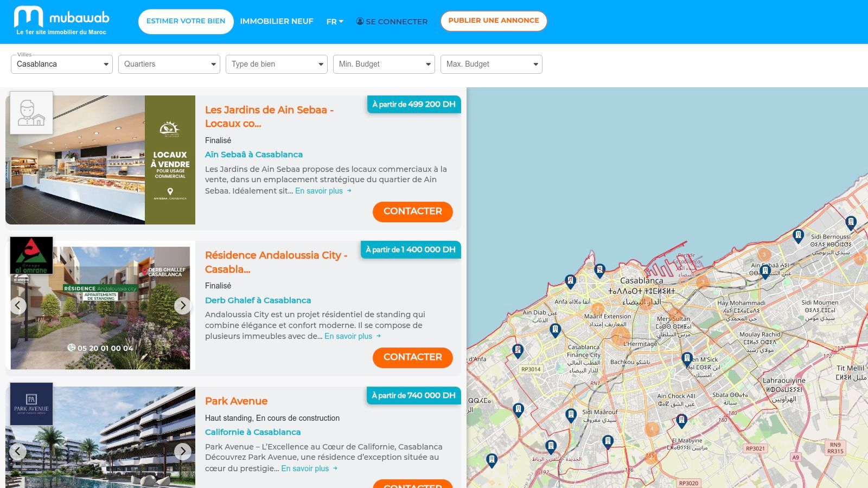This screenshot has height=488, width=868.
Task: Click the orange cluster marker labeled 3 near Ain Sebaa
Action: 764,254
